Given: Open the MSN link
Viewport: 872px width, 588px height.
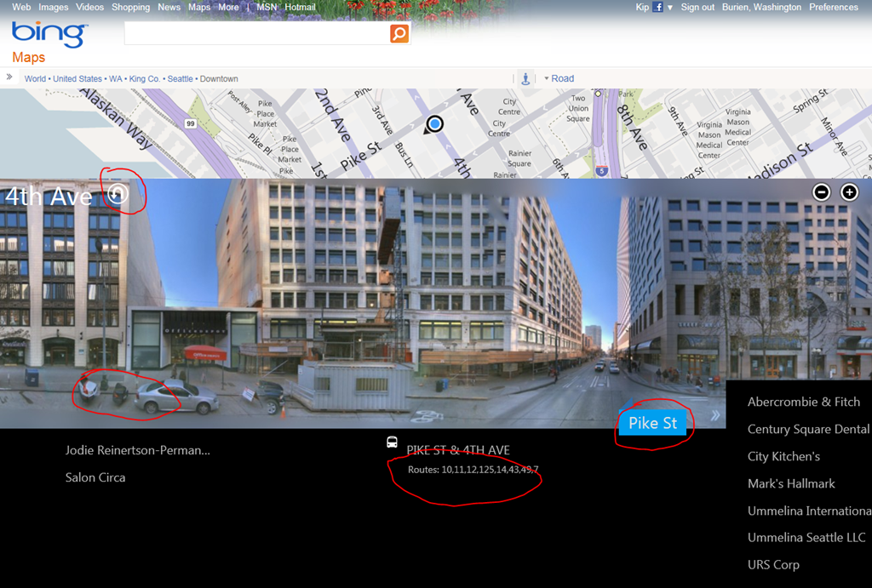Looking at the screenshot, I should [x=267, y=7].
